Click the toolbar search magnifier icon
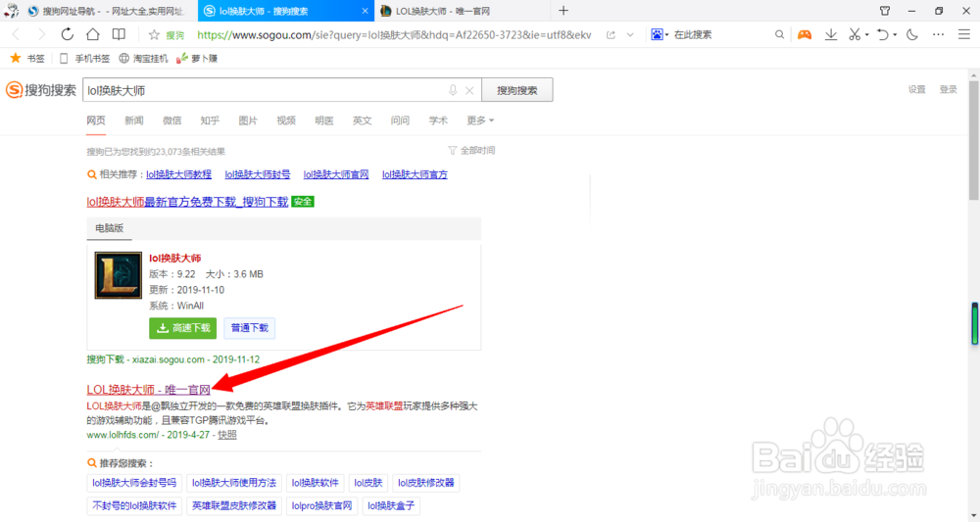 779,35
